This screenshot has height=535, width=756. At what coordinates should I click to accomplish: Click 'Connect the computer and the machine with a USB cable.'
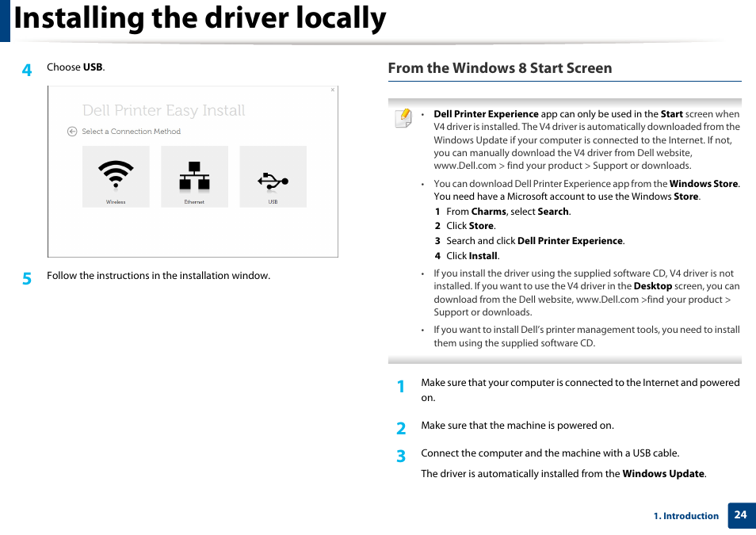click(550, 453)
